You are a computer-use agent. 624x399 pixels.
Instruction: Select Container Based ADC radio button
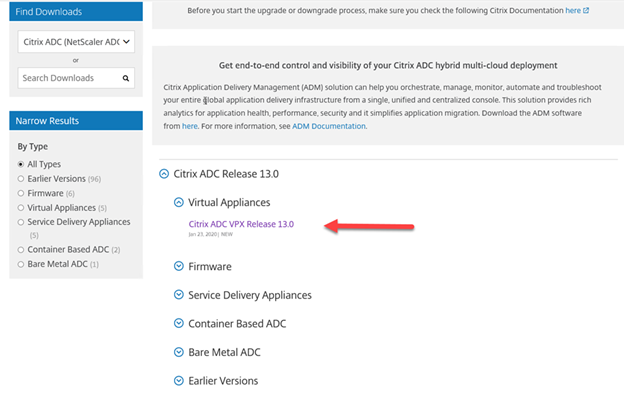(x=21, y=250)
